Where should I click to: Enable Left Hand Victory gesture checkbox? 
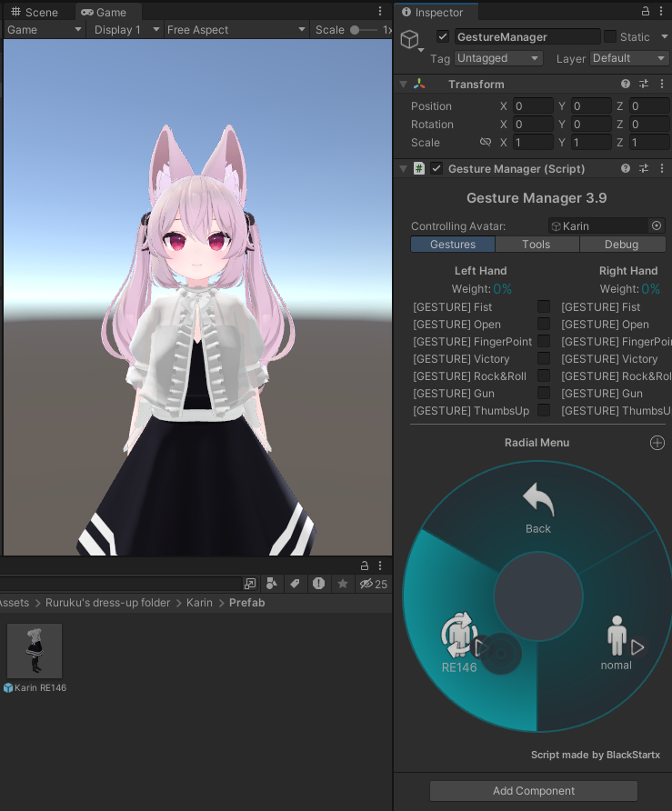click(x=544, y=358)
